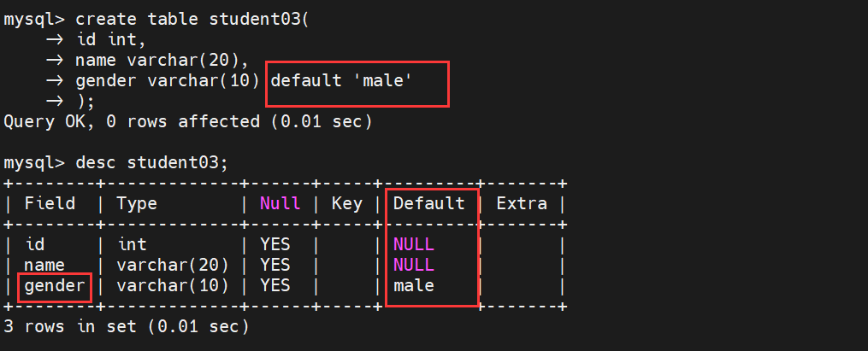868x351 pixels.
Task: Click the magenta Null column header
Action: 280,203
